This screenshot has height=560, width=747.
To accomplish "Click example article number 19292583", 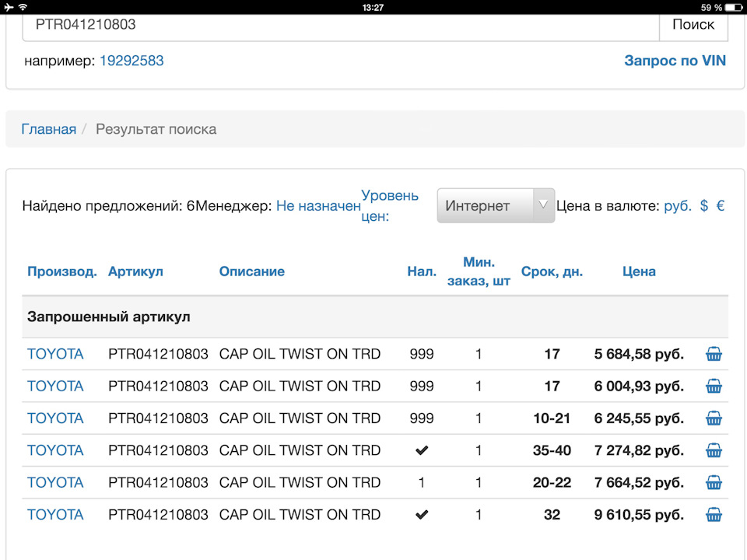I will [132, 61].
